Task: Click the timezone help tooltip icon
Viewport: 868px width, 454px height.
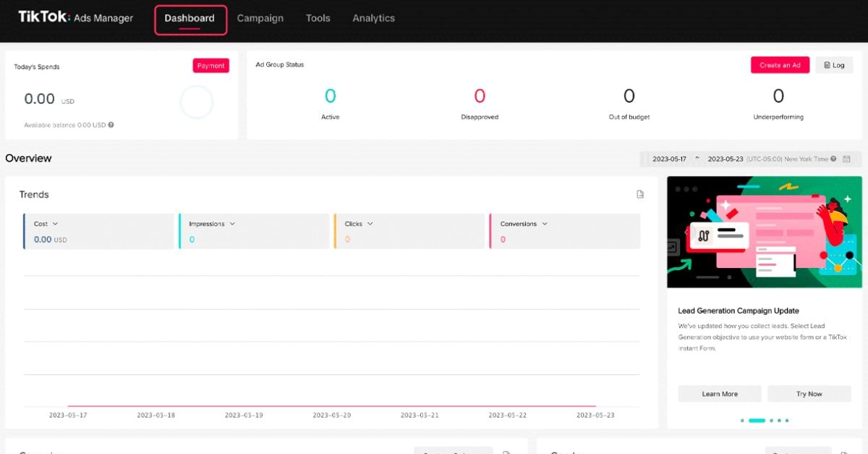Action: (x=832, y=159)
